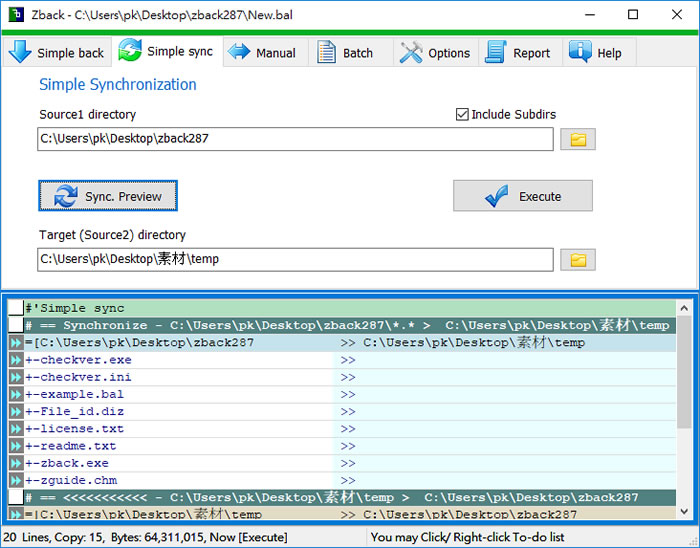Image resolution: width=700 pixels, height=548 pixels.
Task: Select the +-zguide.chm entry
Action: click(x=71, y=481)
